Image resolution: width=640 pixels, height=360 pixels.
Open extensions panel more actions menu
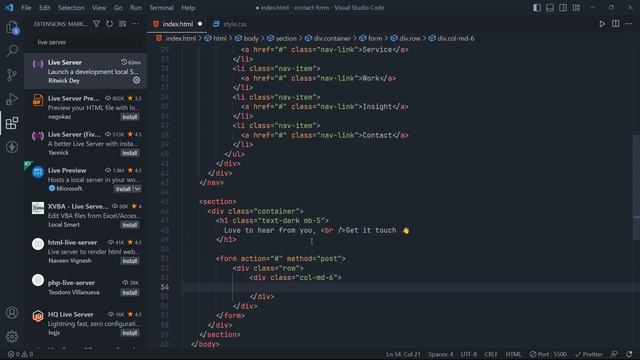click(x=136, y=24)
